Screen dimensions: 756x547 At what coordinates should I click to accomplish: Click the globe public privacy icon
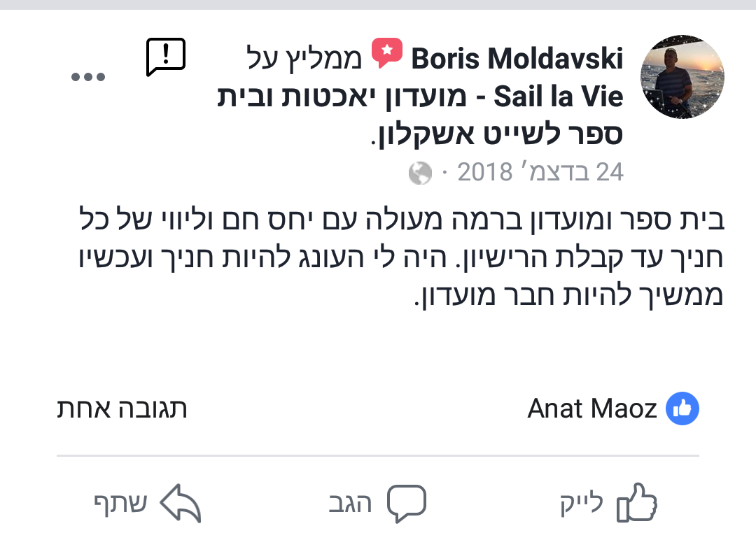tap(420, 173)
